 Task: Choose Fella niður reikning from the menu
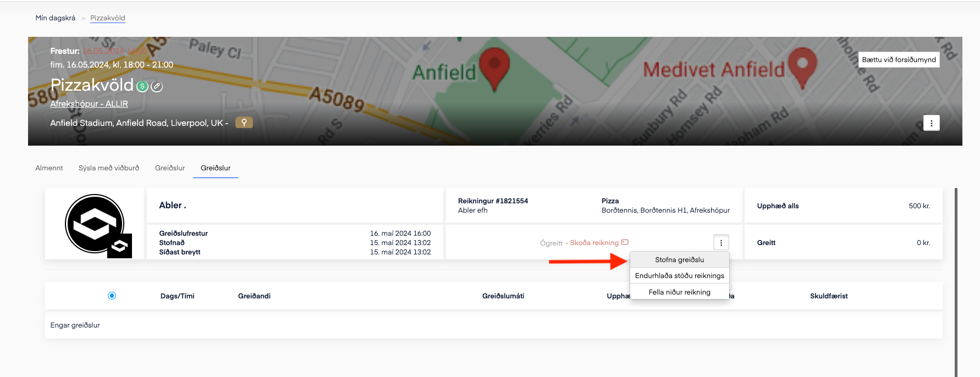coord(679,292)
